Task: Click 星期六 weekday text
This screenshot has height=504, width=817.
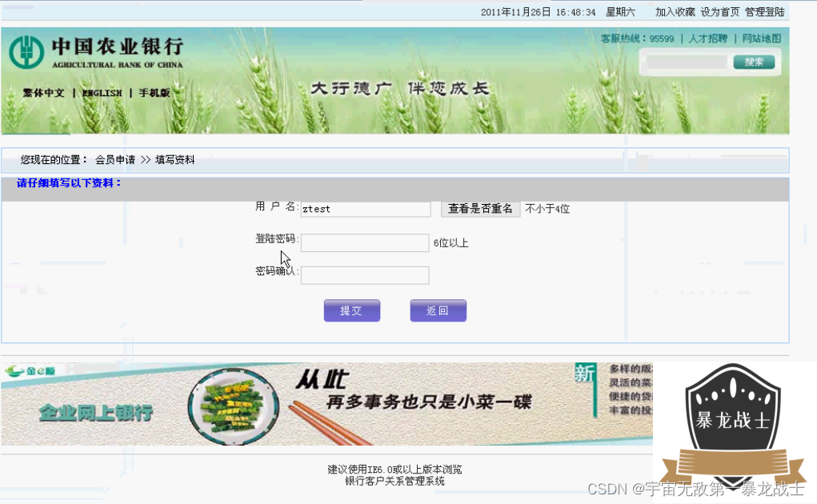Action: [x=620, y=12]
